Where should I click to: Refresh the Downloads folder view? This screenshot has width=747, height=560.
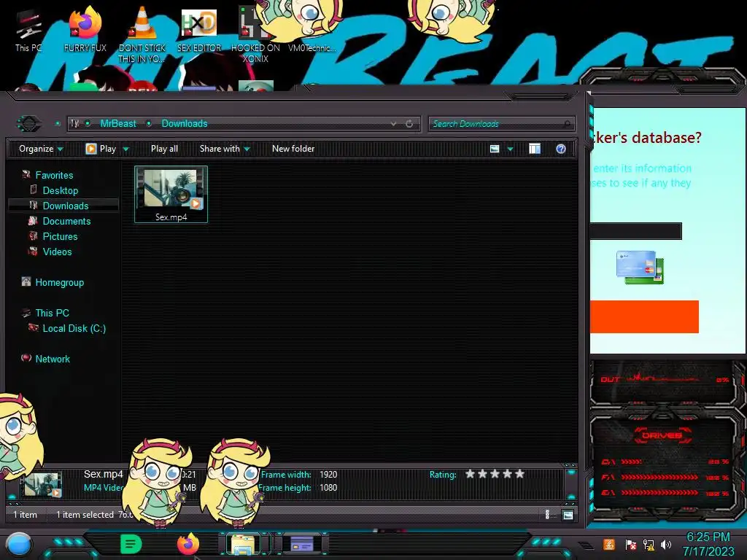tap(409, 124)
